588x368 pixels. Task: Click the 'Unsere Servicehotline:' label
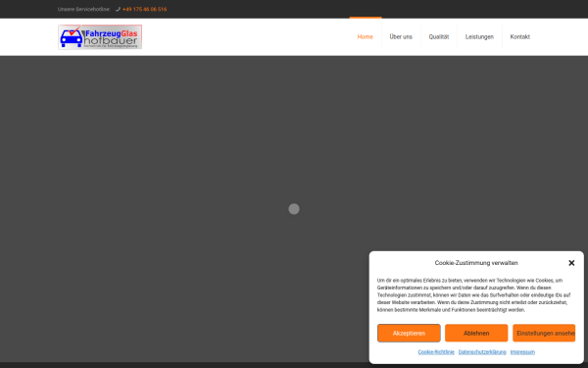coord(83,9)
